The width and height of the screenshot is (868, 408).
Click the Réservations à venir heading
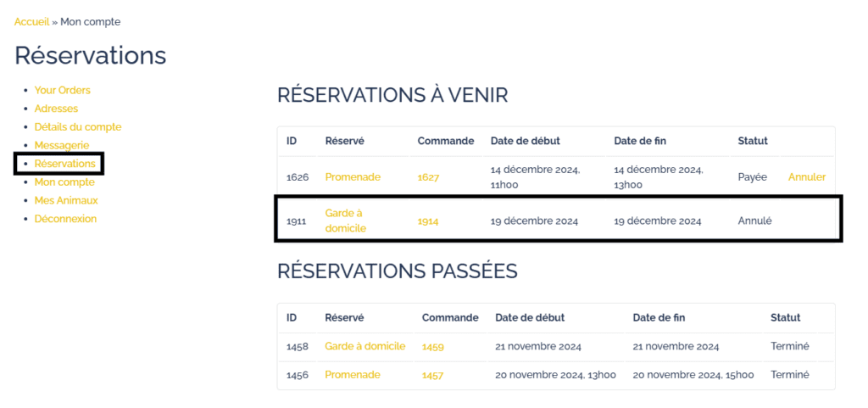pos(392,95)
